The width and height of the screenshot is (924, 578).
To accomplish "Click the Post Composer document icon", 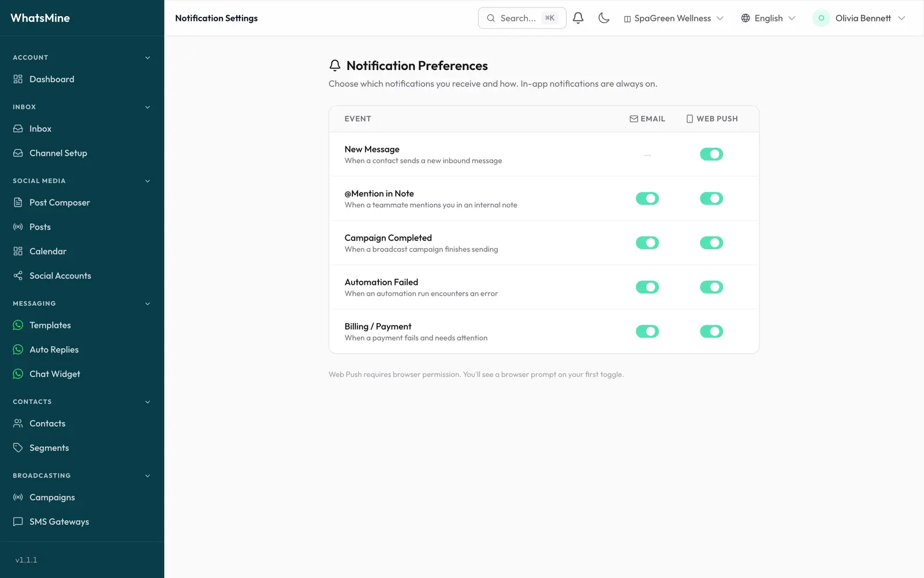I will (x=18, y=203).
